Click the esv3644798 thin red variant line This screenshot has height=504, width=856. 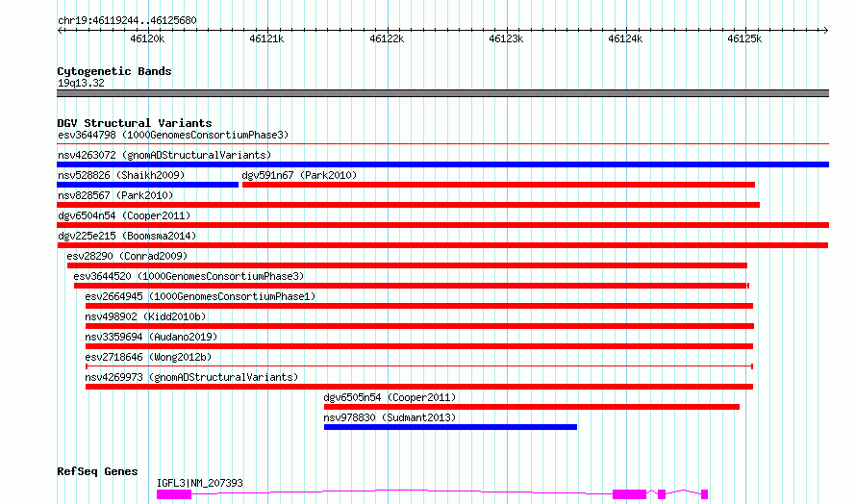(x=442, y=144)
